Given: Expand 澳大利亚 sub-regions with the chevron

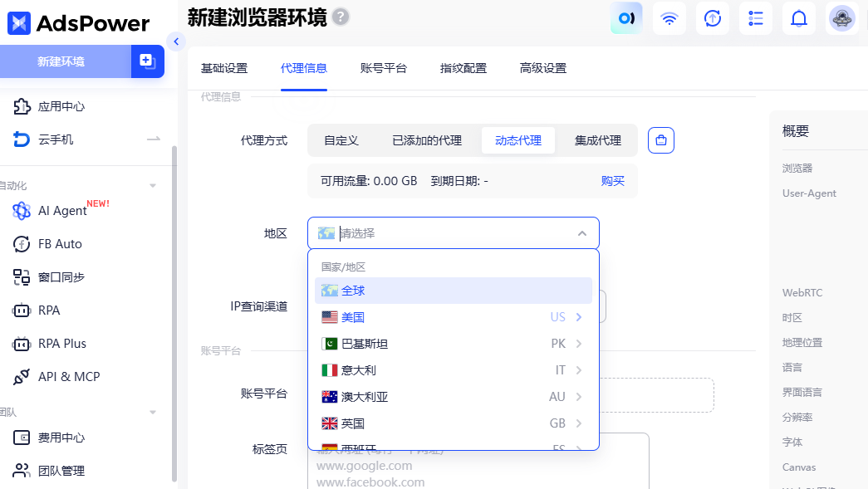Looking at the screenshot, I should (x=578, y=397).
